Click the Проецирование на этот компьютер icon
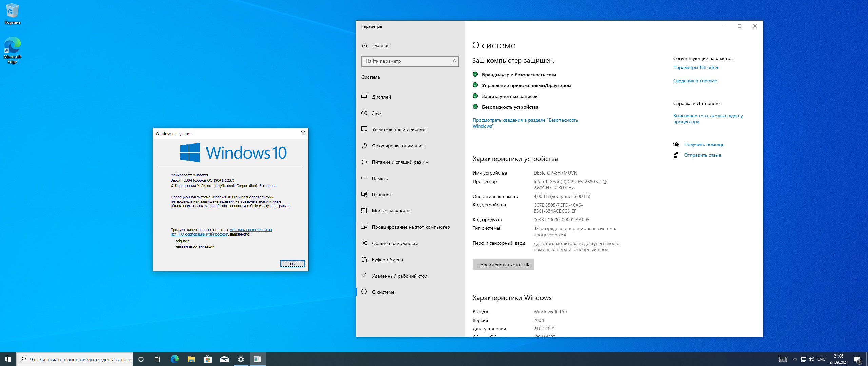This screenshot has width=868, height=366. (x=364, y=227)
